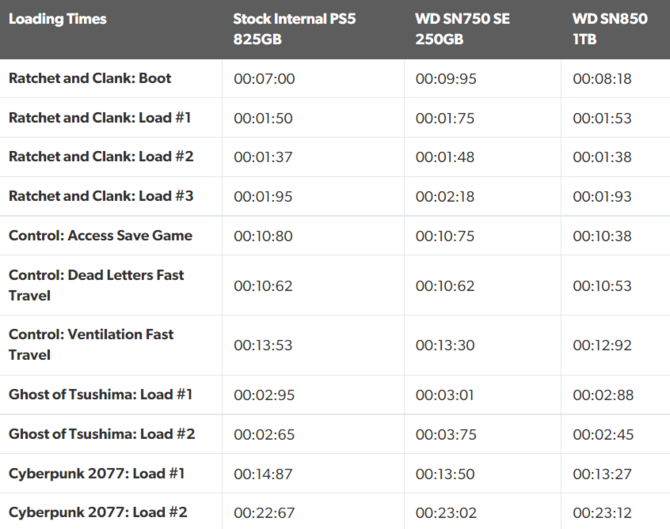Click the Ratchet and Clank: Load #2 label
Viewport: 670px width, 529px height.
[x=101, y=156]
